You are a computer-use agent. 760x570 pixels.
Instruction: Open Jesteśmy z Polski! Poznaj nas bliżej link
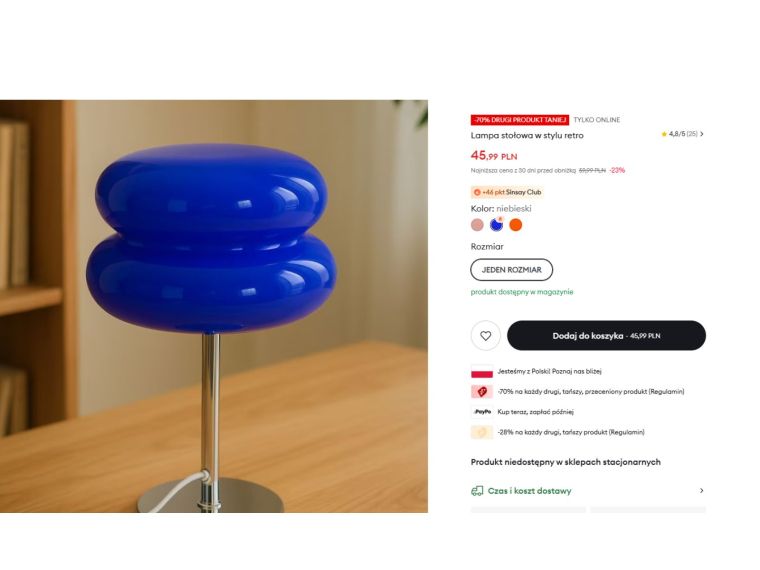click(549, 371)
